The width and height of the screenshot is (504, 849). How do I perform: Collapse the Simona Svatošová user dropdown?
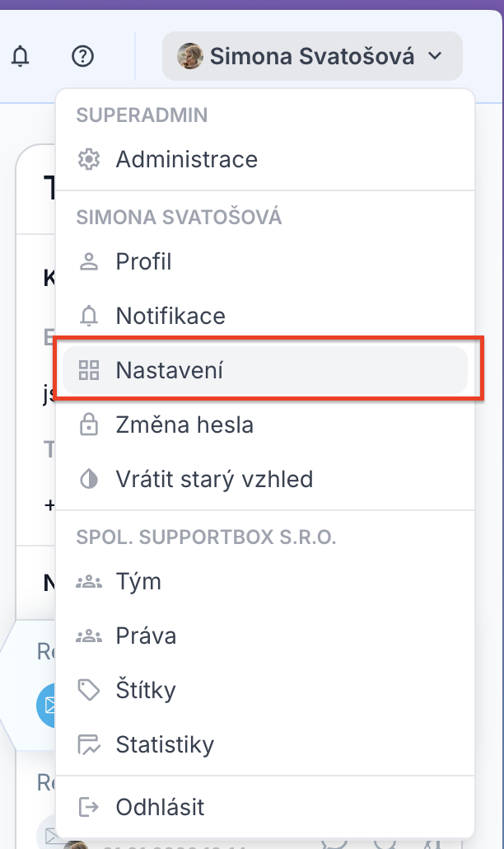312,56
